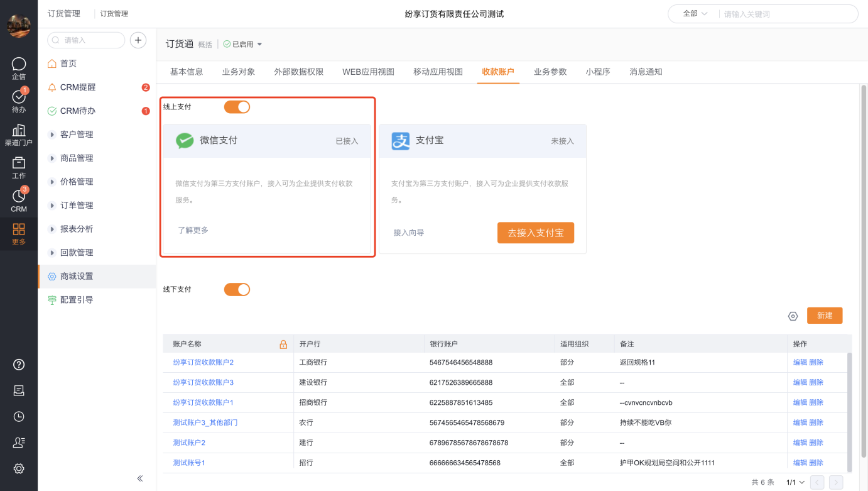Open the 已启用 status dropdown
Image resolution: width=868 pixels, height=491 pixels.
[x=243, y=45]
